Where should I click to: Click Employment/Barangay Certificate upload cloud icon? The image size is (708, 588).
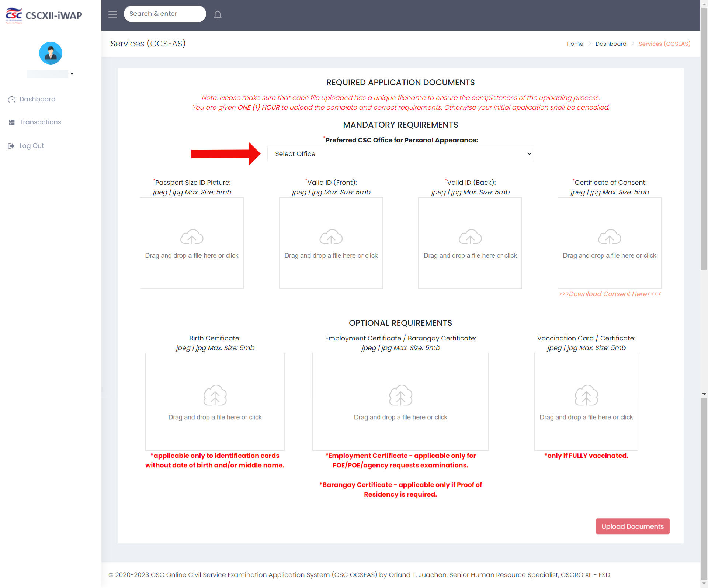(400, 395)
